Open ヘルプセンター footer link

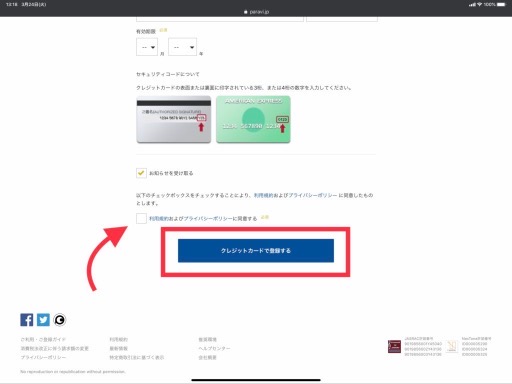[214, 348]
